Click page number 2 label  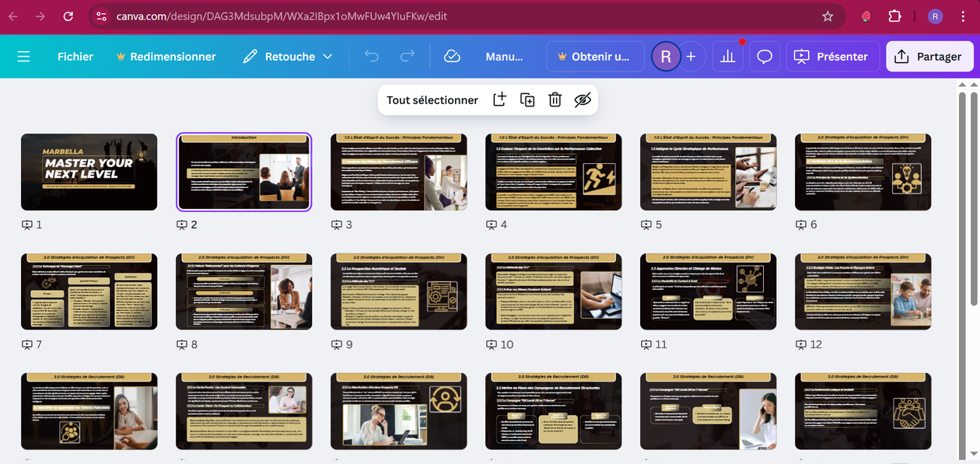(194, 225)
